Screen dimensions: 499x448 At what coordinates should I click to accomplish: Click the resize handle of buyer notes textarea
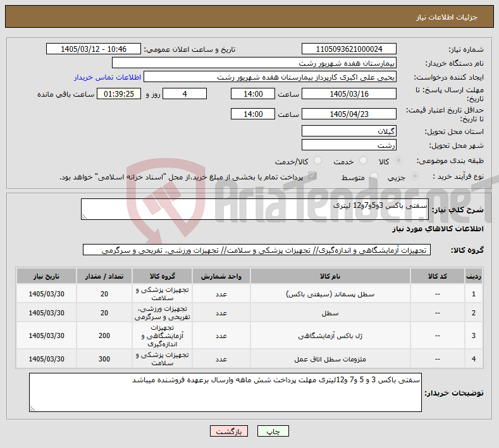[32, 409]
